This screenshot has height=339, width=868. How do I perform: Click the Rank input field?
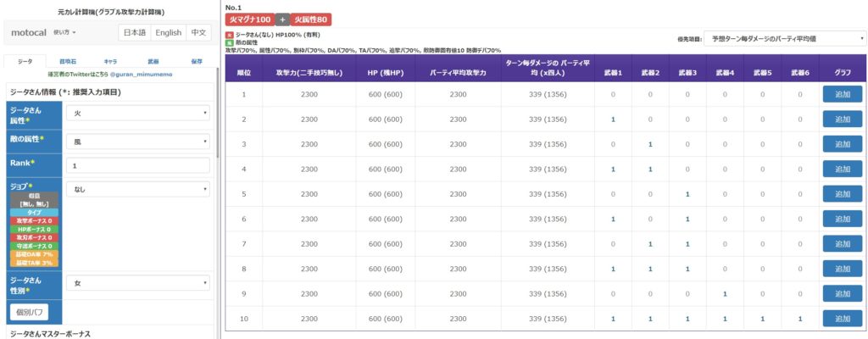tap(137, 165)
